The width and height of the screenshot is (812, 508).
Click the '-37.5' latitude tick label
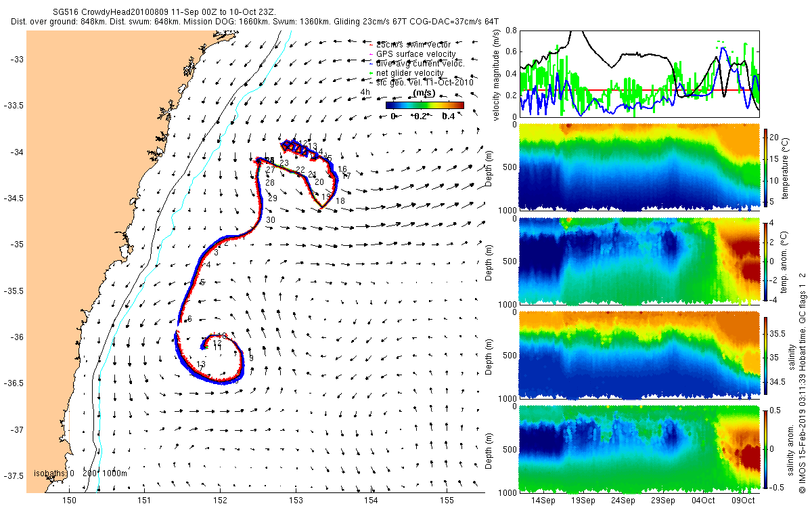(14, 476)
